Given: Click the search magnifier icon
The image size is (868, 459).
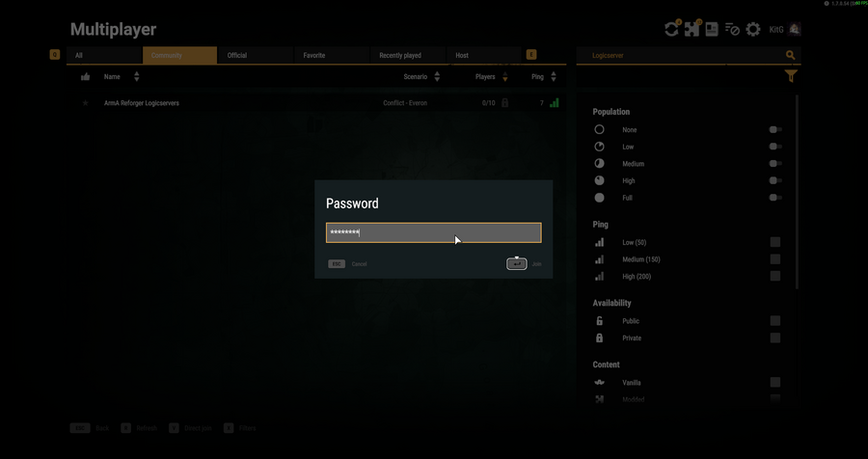Looking at the screenshot, I should (x=790, y=55).
